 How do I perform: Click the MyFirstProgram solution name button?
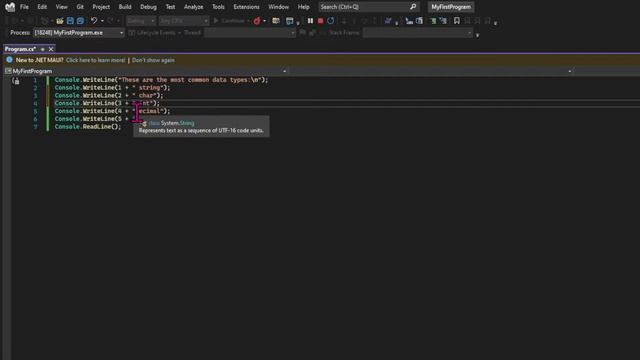click(x=451, y=7)
